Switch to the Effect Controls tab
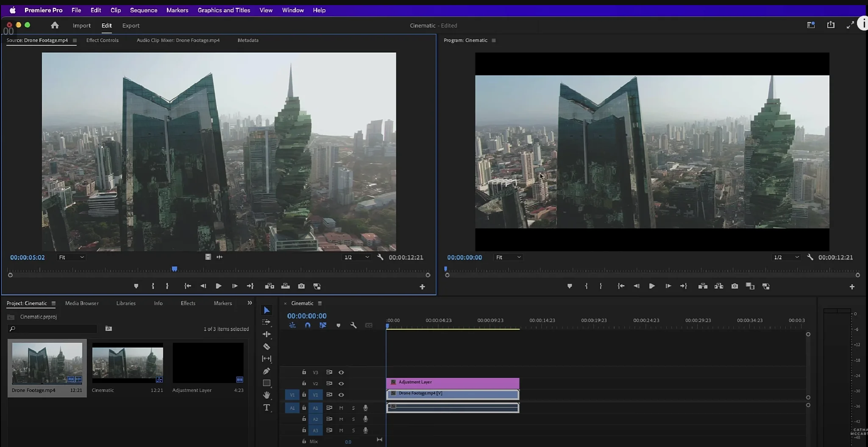868x447 pixels. (102, 40)
